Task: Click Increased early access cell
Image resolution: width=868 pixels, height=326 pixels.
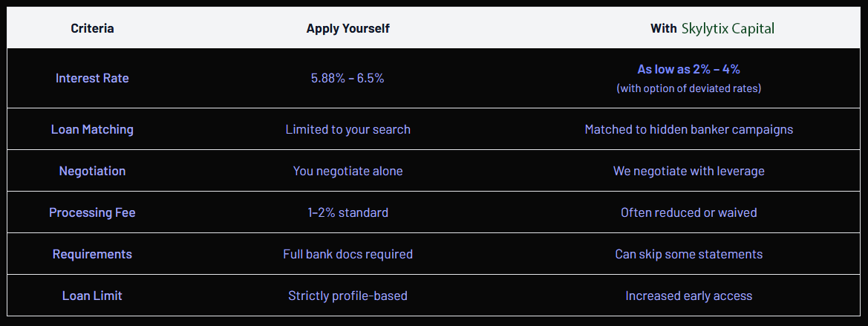Action: (x=688, y=296)
